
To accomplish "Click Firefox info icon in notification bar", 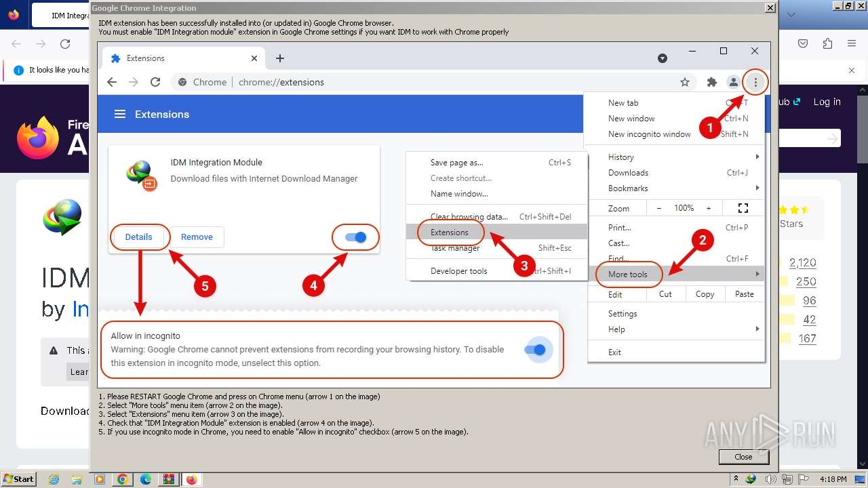I will click(x=18, y=70).
